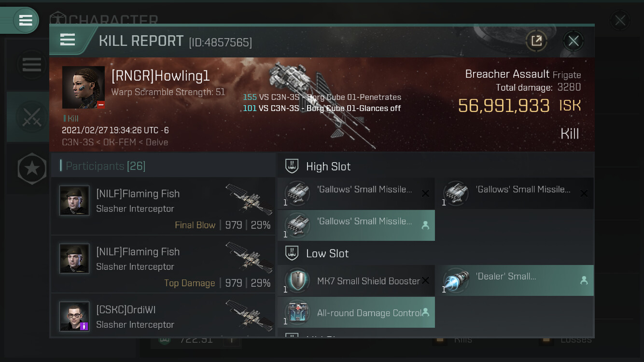The image size is (644, 362).
Task: Select the crossed swords combat sidebar icon
Action: 31,117
